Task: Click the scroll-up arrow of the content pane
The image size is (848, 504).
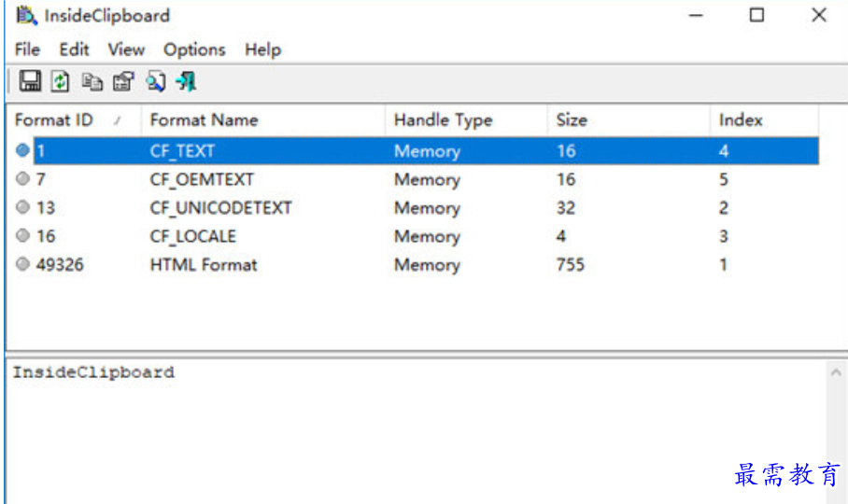Action: point(836,372)
